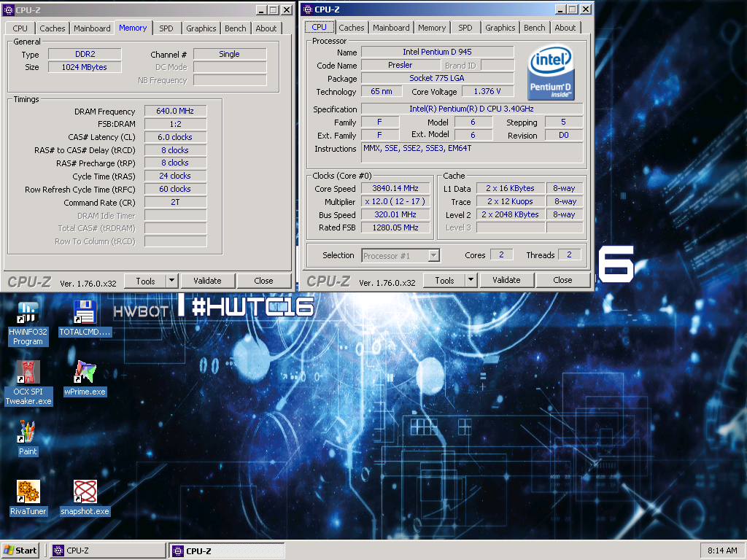This screenshot has height=560, width=747.
Task: Select the wPrime.exe desktop icon
Action: [85, 378]
